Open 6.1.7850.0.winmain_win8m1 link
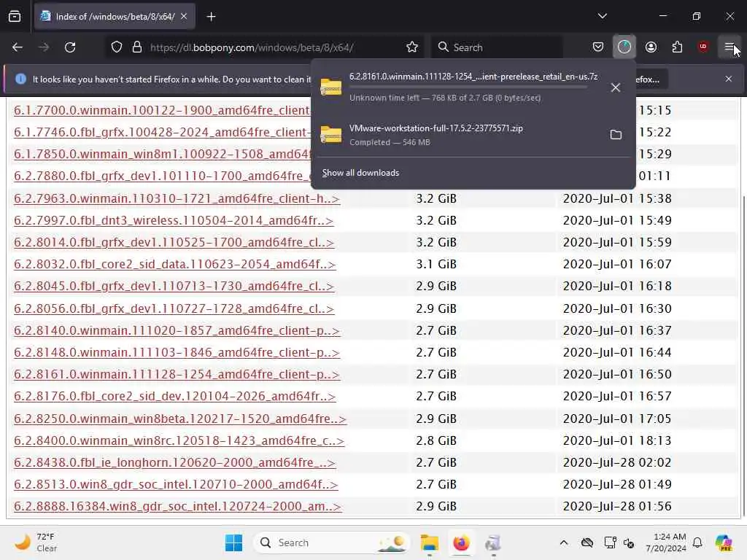Viewport: 747px width, 560px height. point(162,155)
